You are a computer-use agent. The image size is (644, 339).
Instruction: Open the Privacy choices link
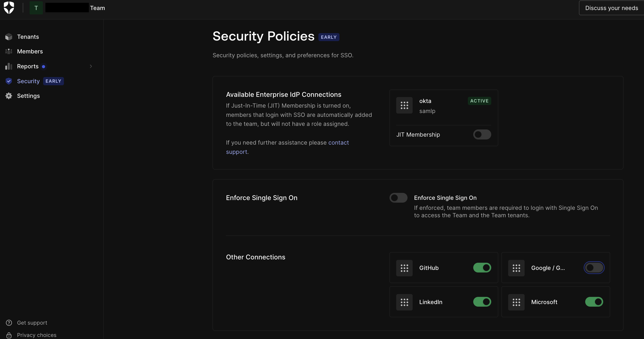tap(36, 335)
